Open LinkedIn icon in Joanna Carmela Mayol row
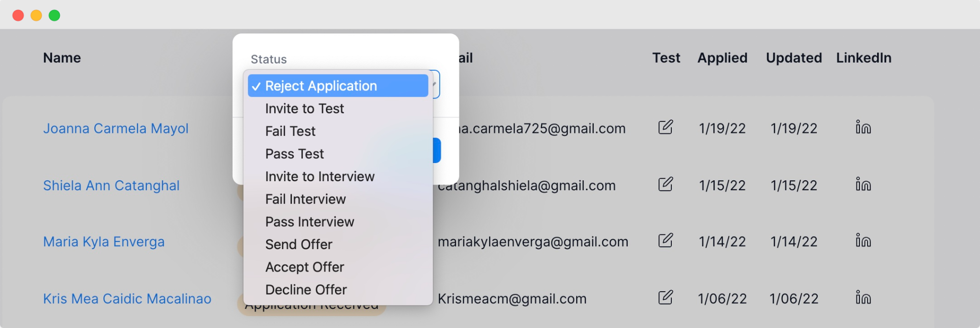Viewport: 980px width, 328px height. [x=863, y=127]
